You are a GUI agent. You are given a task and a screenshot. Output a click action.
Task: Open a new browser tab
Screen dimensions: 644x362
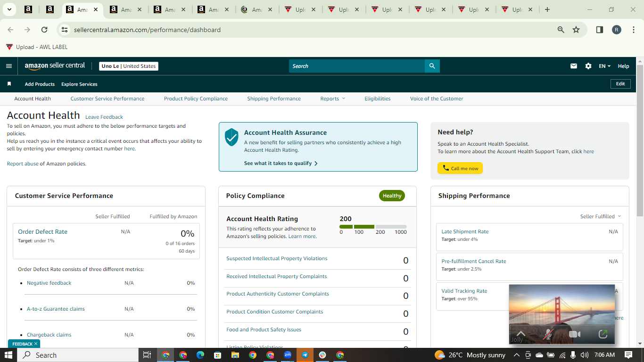click(x=547, y=9)
